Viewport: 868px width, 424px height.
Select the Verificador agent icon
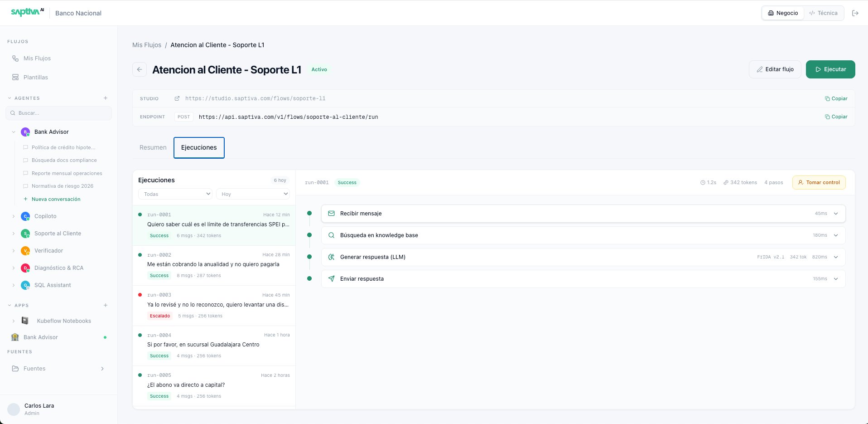25,250
